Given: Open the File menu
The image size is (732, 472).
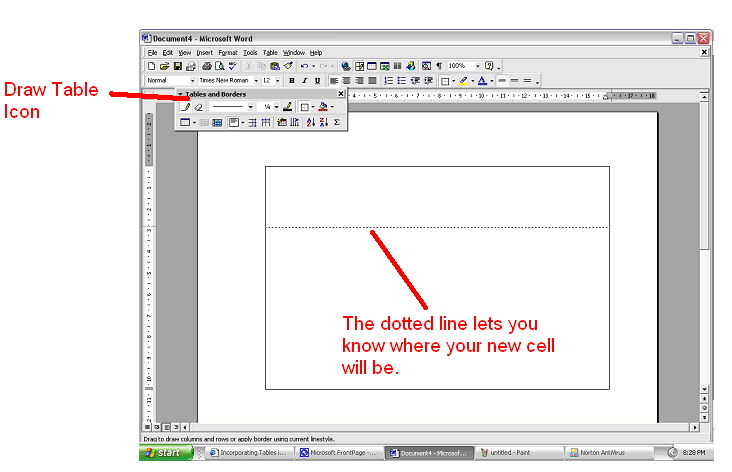Looking at the screenshot, I should point(153,53).
